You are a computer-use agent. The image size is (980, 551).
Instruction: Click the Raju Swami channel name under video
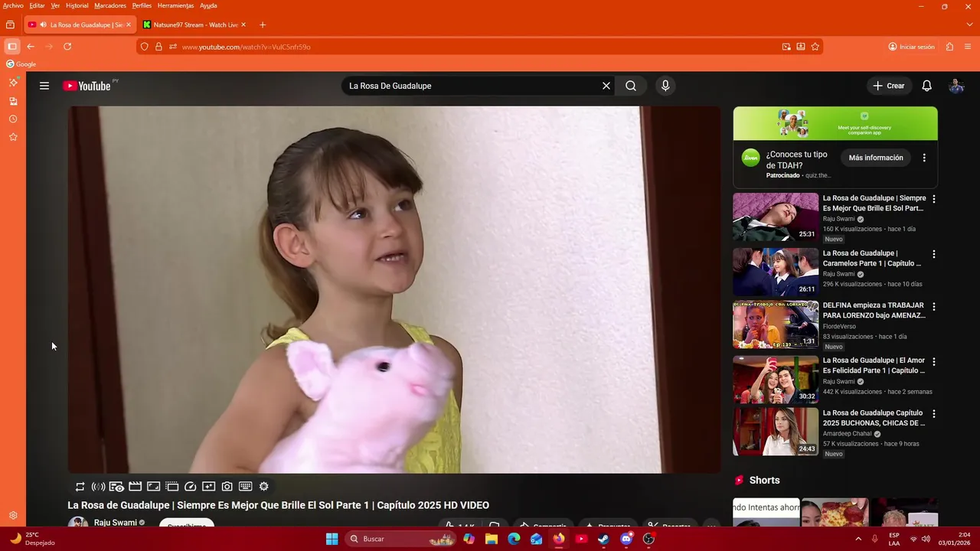pyautogui.click(x=116, y=523)
